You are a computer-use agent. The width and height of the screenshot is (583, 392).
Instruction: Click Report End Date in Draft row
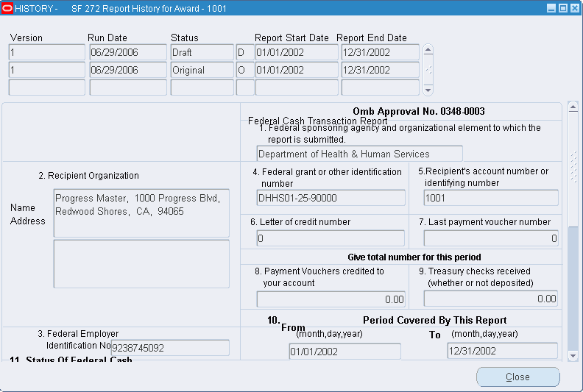(x=381, y=52)
